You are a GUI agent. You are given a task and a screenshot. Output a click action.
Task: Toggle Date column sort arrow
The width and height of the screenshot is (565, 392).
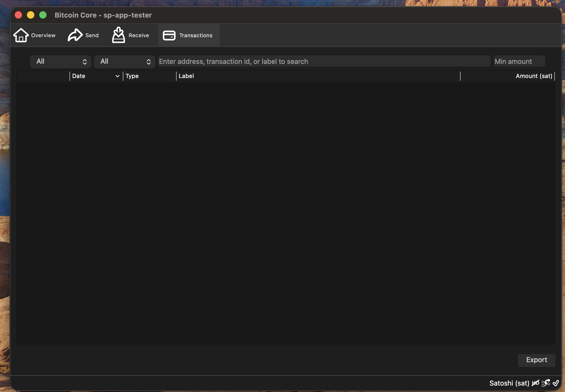pos(117,76)
